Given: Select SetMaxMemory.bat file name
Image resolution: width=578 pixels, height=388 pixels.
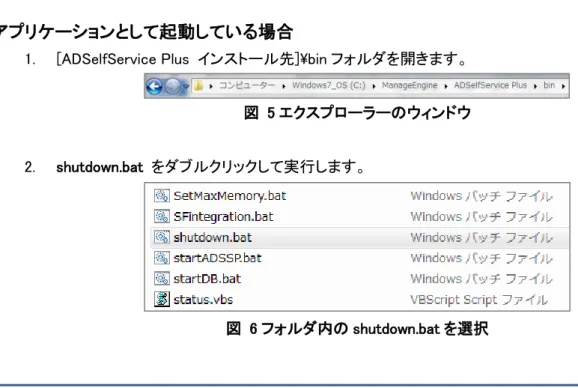Looking at the screenshot, I should 230,196.
